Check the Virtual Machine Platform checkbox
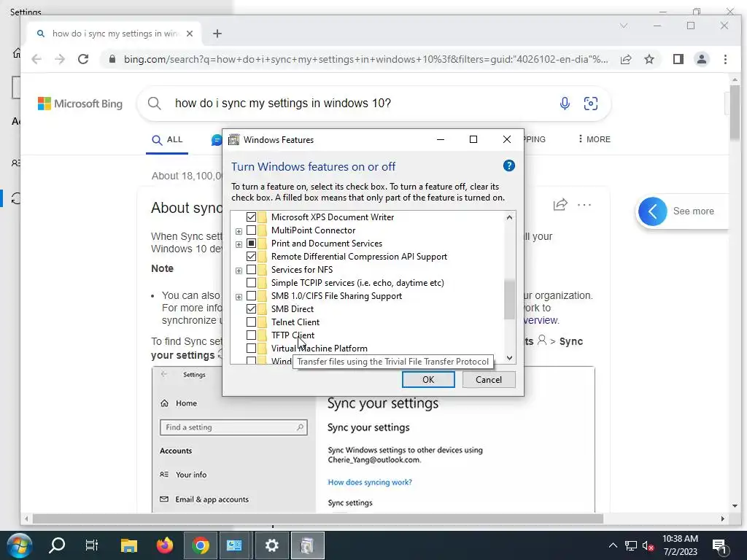Screen dimensions: 747x560 (251, 349)
